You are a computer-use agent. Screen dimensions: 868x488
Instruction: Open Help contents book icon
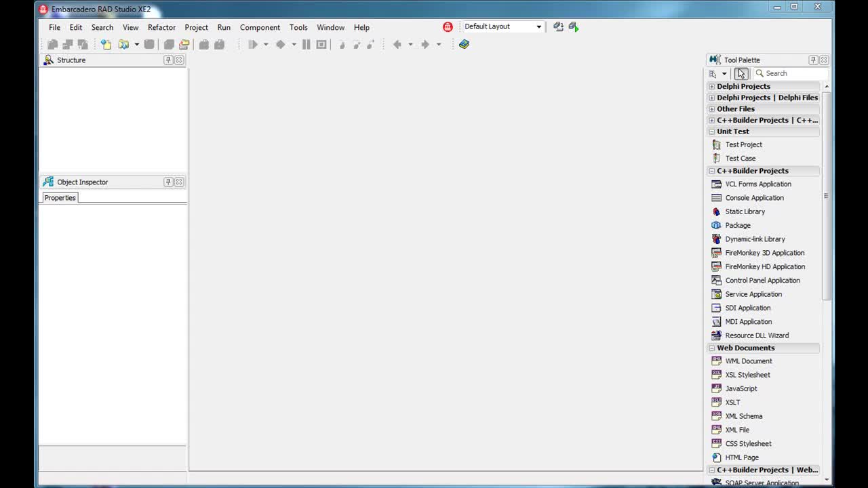coord(464,44)
